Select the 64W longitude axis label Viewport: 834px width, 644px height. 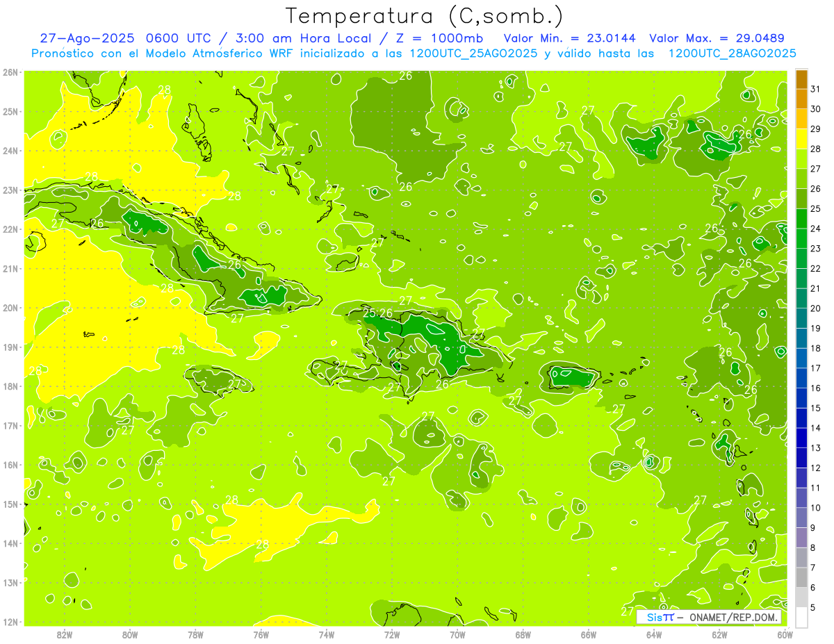click(x=654, y=634)
